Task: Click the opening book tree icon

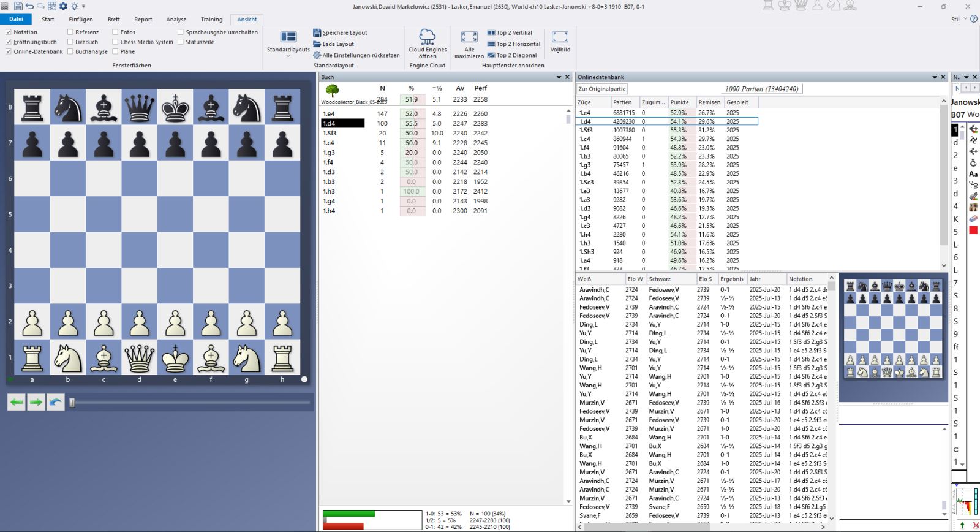Action: point(332,91)
